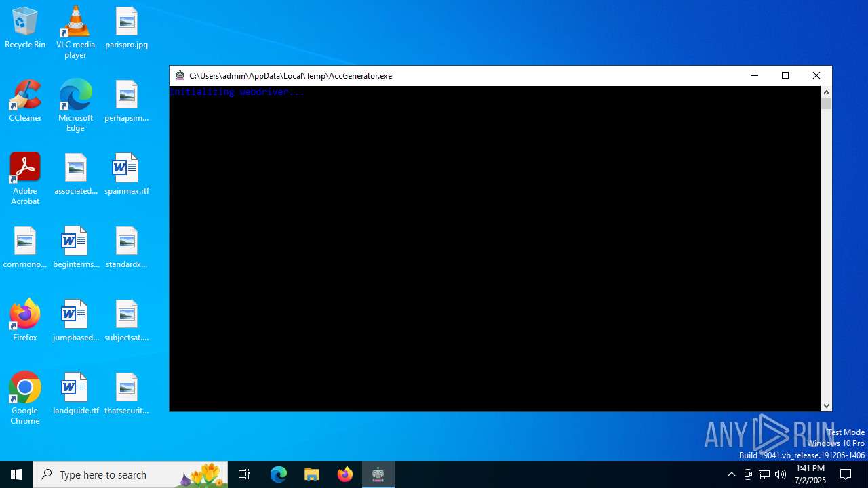Click the console scrollbar down arrow
The height and width of the screenshot is (488, 868).
tap(826, 406)
